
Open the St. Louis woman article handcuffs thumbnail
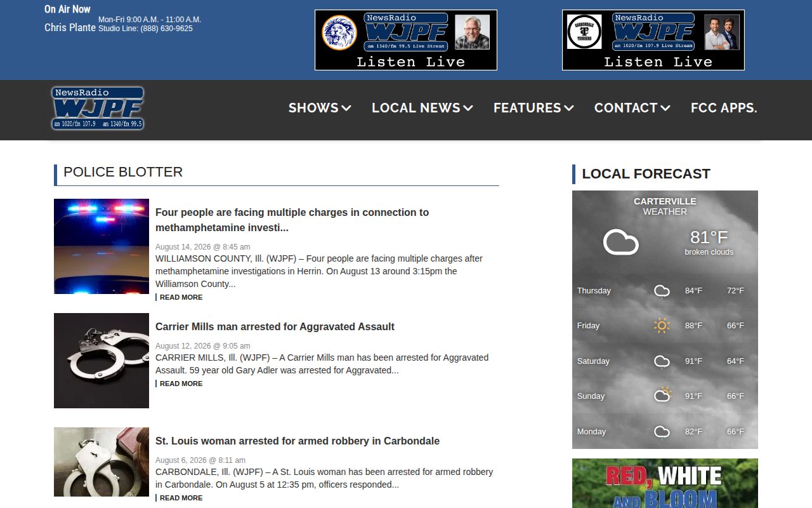(x=101, y=462)
